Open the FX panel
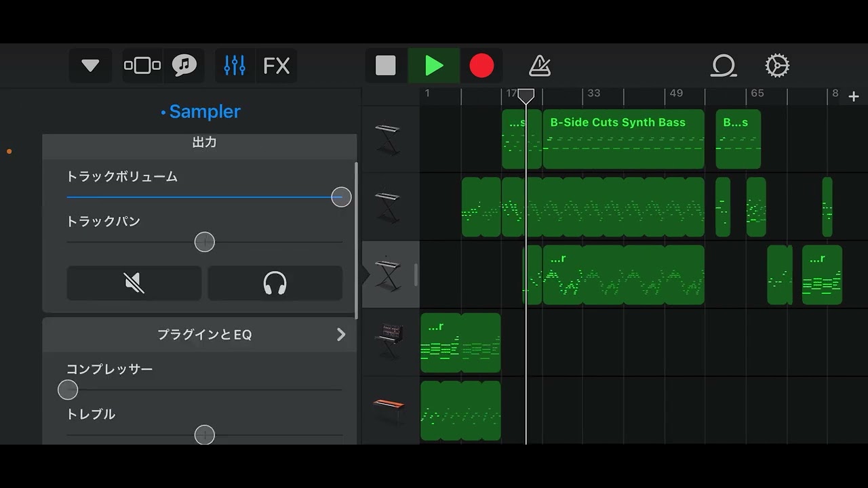This screenshot has height=488, width=868. coord(277,66)
